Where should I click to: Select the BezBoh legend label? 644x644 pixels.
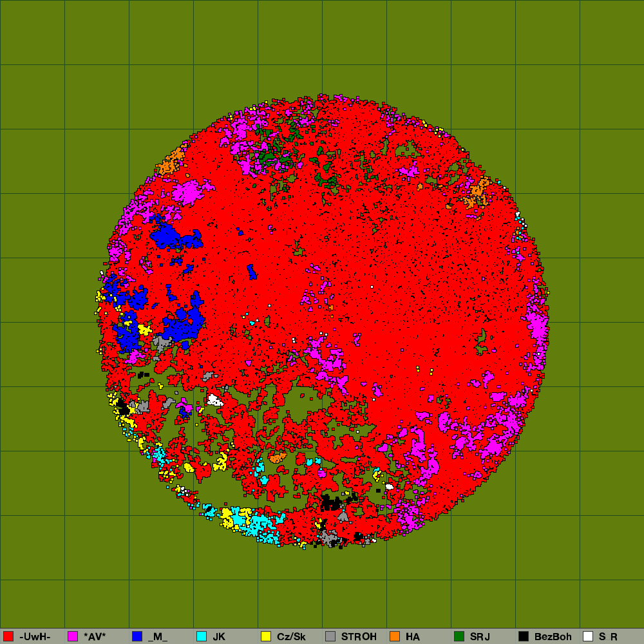click(x=553, y=637)
